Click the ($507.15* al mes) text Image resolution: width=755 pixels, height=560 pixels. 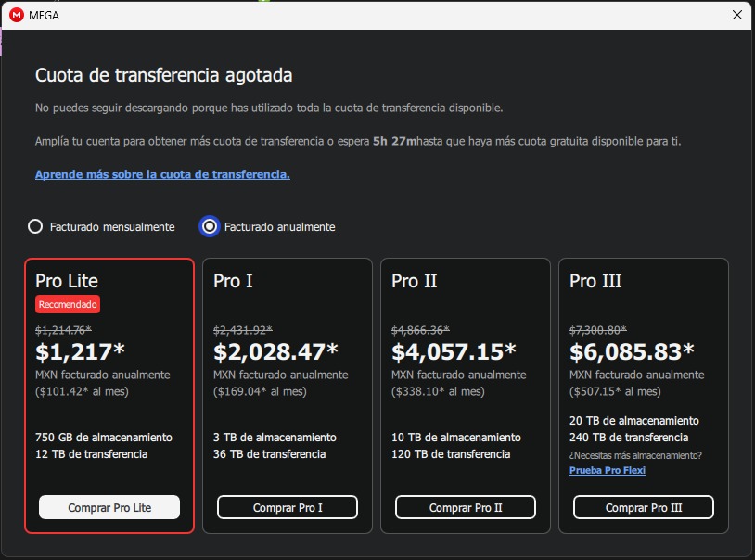[x=615, y=391]
